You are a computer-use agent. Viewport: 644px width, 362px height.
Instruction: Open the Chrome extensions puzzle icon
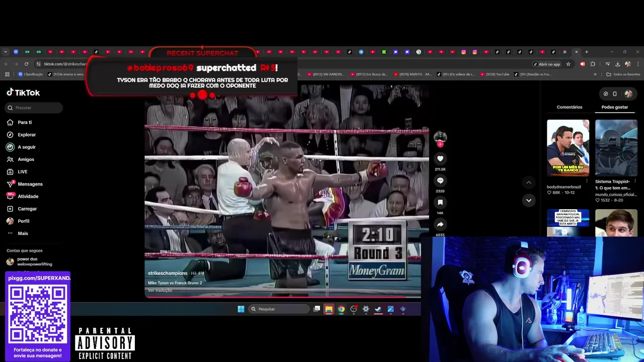click(x=593, y=64)
